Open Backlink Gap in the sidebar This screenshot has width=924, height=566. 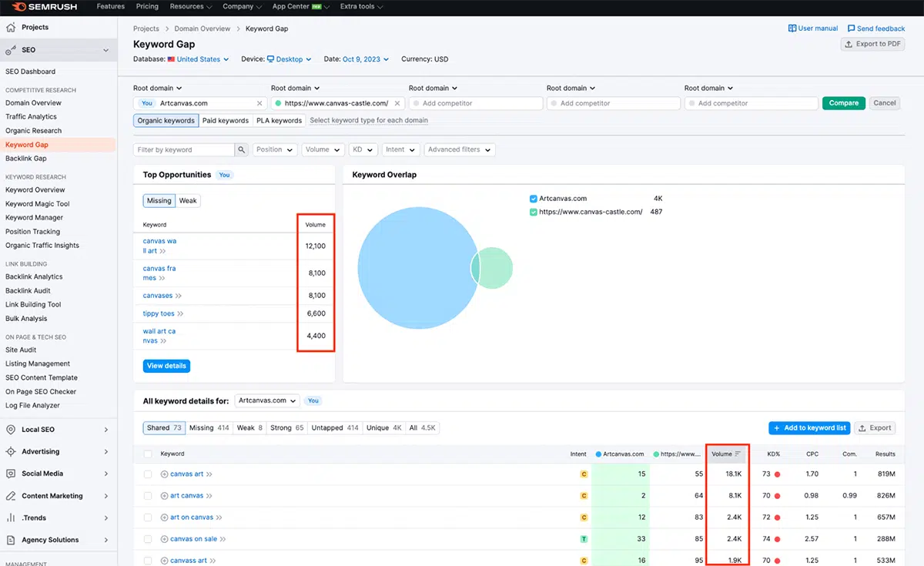[x=26, y=159]
